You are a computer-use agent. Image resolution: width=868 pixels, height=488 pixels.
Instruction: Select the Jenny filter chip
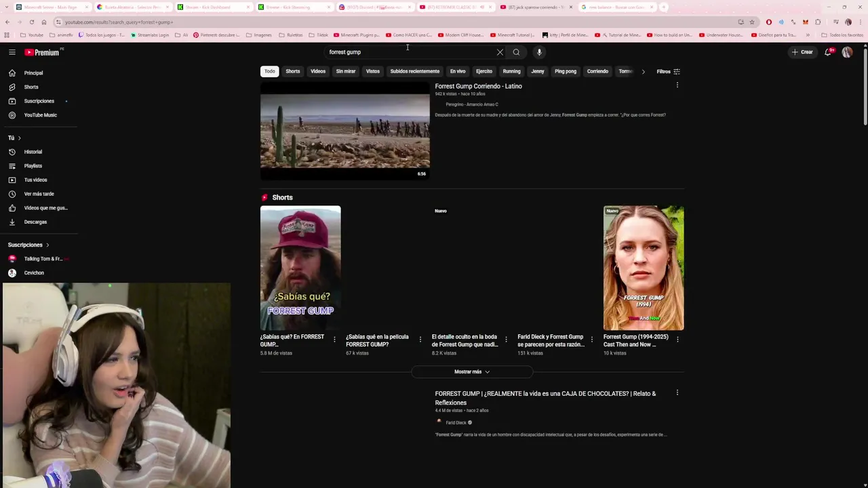click(538, 71)
